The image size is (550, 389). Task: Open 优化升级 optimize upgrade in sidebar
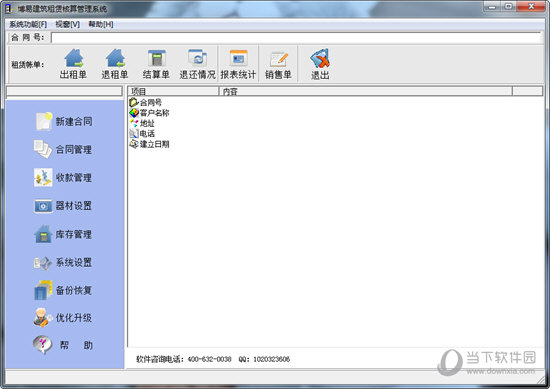tap(63, 317)
